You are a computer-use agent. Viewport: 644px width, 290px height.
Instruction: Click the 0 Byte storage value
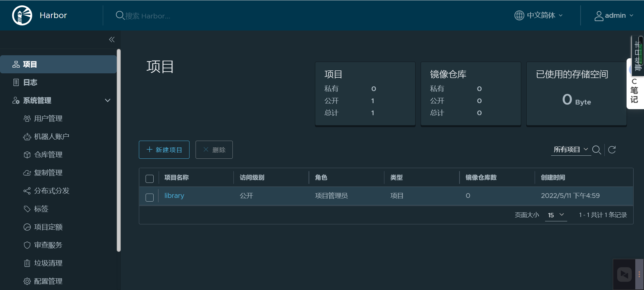[x=576, y=100]
